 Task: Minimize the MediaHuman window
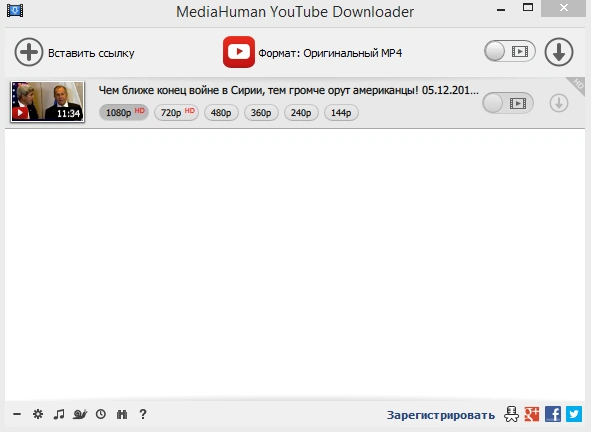(x=501, y=10)
